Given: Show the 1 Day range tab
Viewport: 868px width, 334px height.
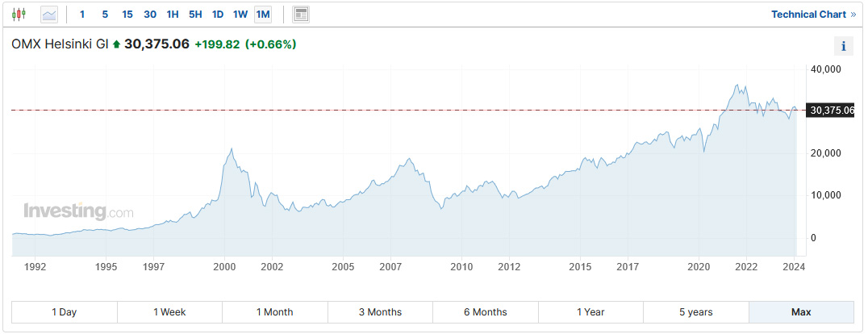Looking at the screenshot, I should coord(65,312).
